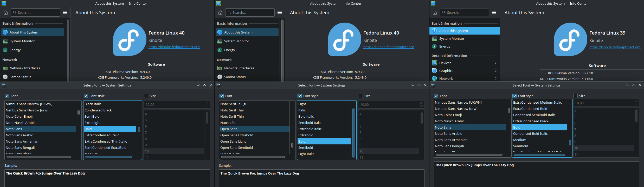Toggle Font style checkbox above ExtraCondensed Medium Italic
This screenshot has height=187, width=644.
coord(514,96)
